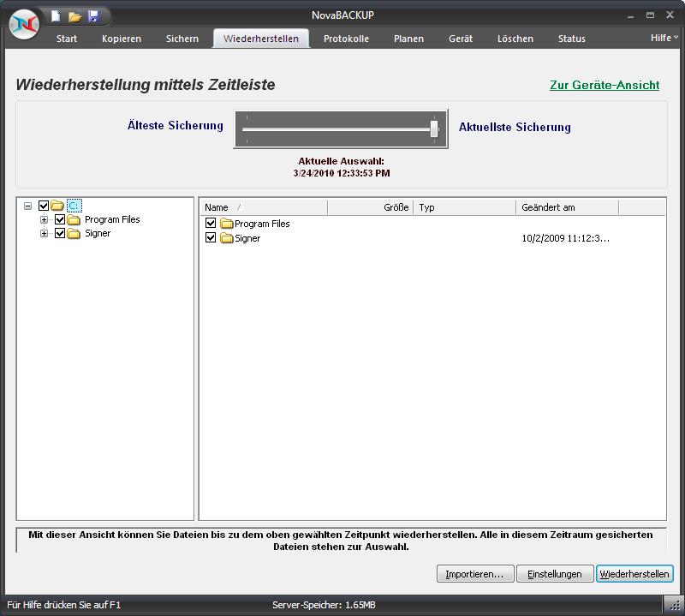The width and height of the screenshot is (685, 616).
Task: Click the resize grip in status bar corner
Action: (x=676, y=605)
